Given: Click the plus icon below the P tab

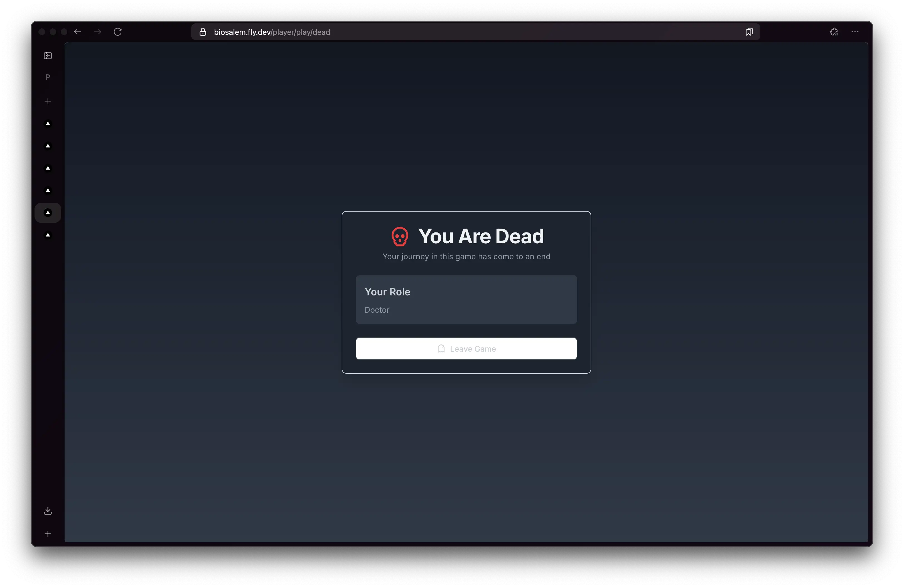Looking at the screenshot, I should click(48, 101).
